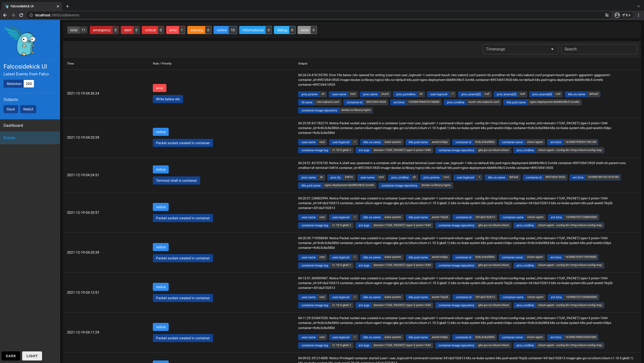Click the Search input field
644x363 pixels.
pos(599,49)
